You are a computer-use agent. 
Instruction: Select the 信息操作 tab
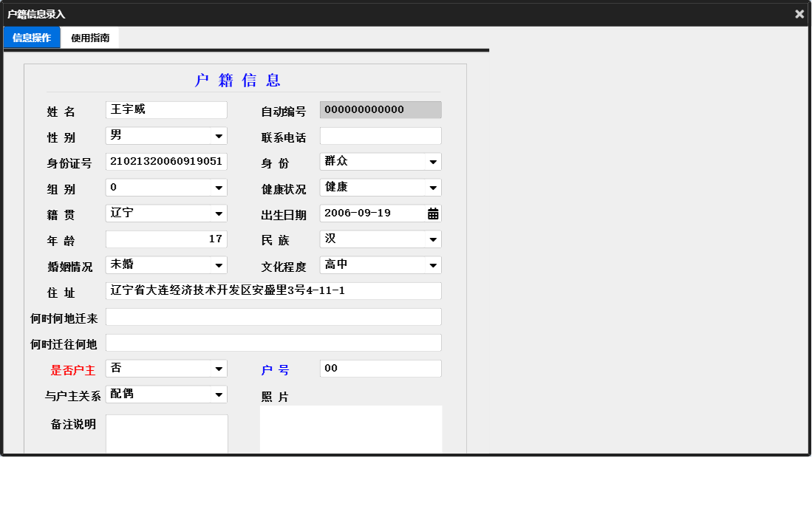pyautogui.click(x=31, y=37)
